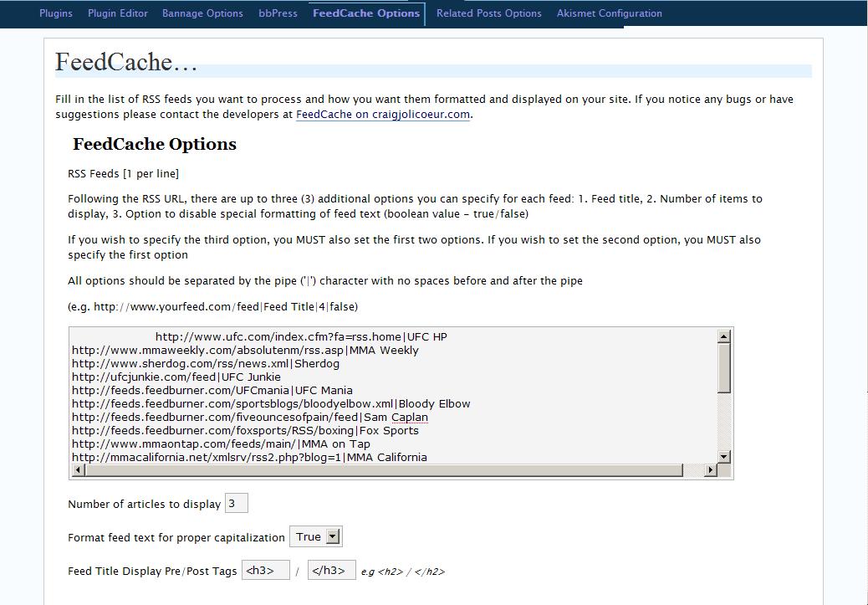
Task: Open the Plugins tab
Action: (x=56, y=13)
